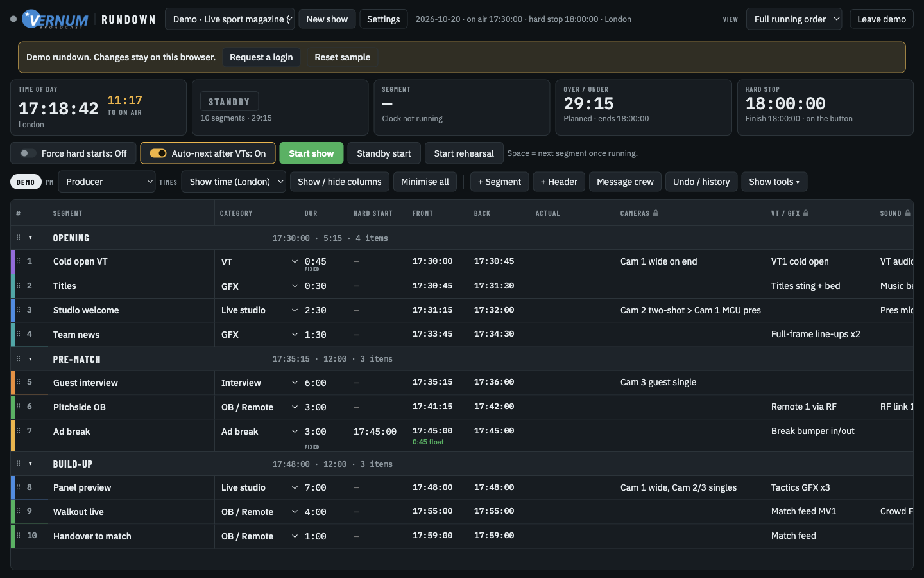Click the drag handle of PRE-MATCH header

click(18, 359)
